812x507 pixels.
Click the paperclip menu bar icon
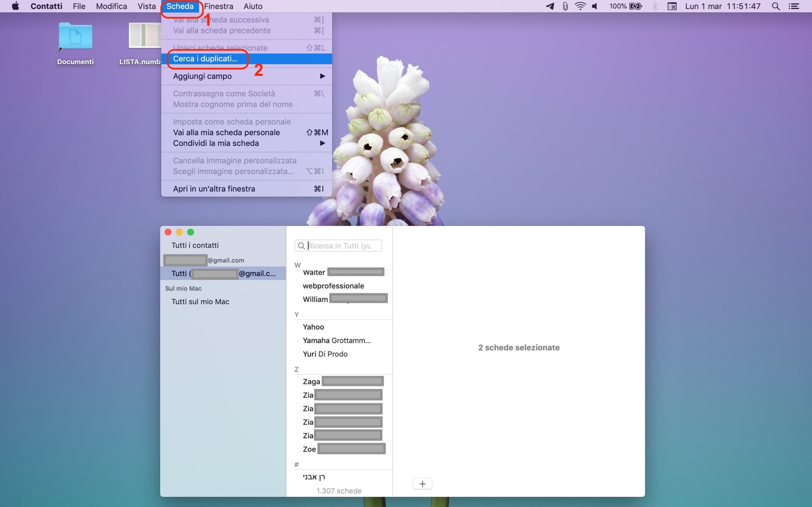(565, 6)
